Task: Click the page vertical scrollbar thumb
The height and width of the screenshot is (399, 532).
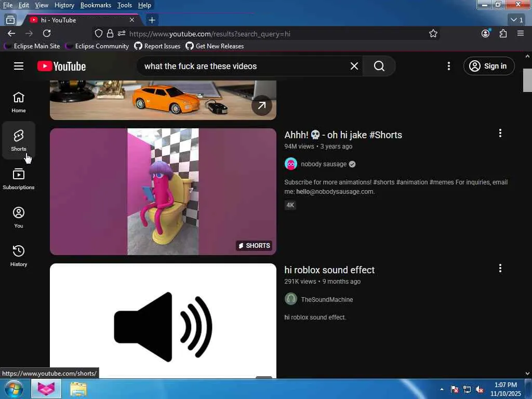Action: 527,80
